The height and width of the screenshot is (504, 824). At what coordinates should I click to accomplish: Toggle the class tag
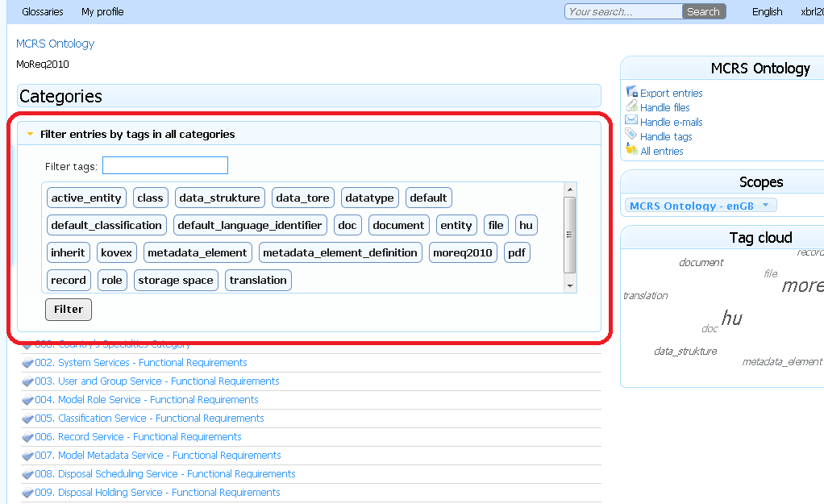(150, 198)
